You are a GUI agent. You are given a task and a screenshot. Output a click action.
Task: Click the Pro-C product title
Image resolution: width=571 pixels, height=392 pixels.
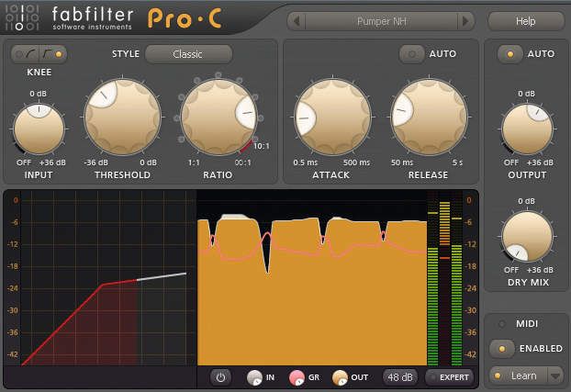185,18
